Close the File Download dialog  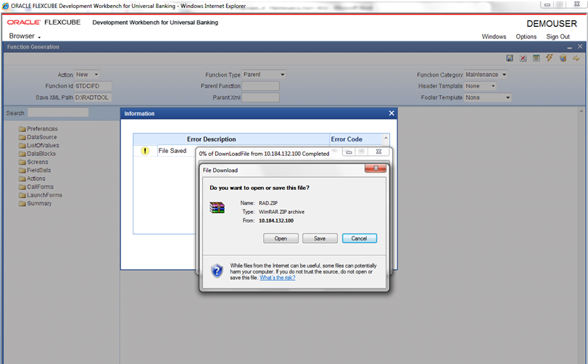[x=376, y=168]
